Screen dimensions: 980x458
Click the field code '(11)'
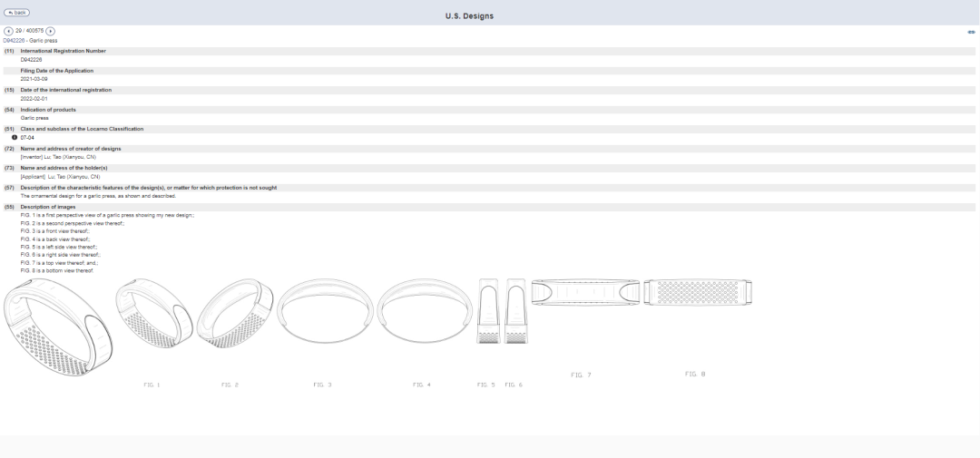coord(9,51)
